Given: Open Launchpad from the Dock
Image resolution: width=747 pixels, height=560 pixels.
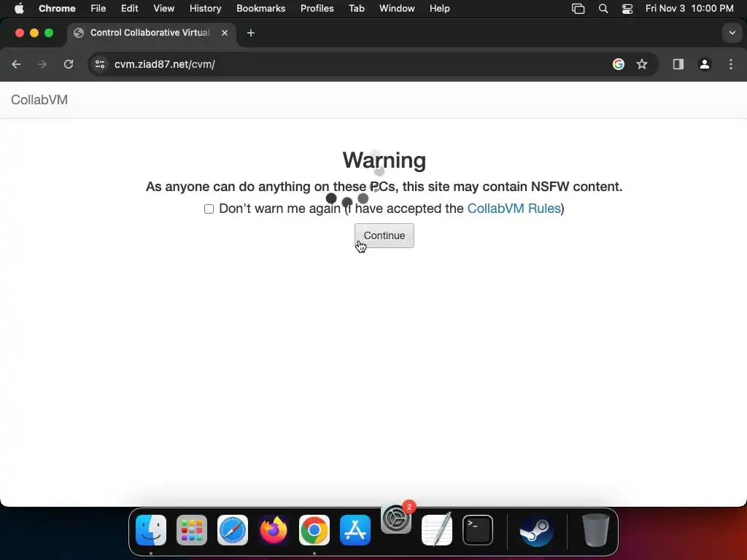Looking at the screenshot, I should pyautogui.click(x=192, y=530).
